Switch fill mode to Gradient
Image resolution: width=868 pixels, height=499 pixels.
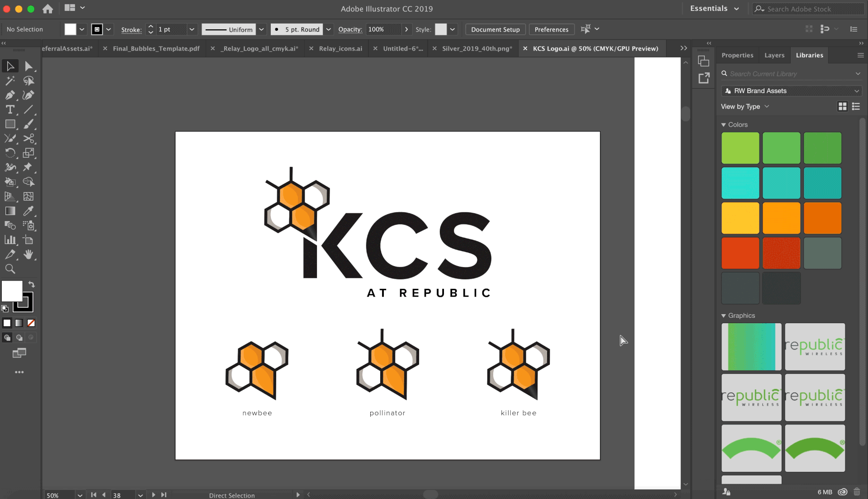pyautogui.click(x=19, y=323)
